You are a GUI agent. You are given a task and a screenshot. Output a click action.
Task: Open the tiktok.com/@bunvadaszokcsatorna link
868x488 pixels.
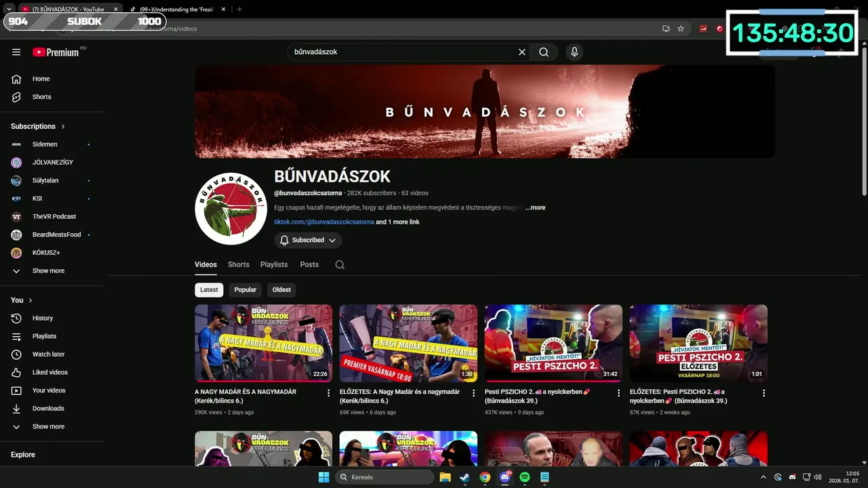pos(324,222)
